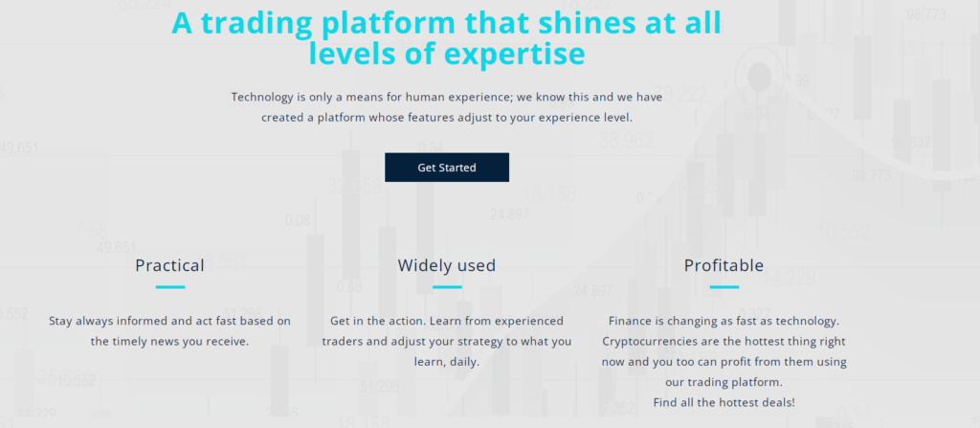This screenshot has width=980, height=428.
Task: Click the 'Technology is only a means' paragraph
Action: [446, 107]
